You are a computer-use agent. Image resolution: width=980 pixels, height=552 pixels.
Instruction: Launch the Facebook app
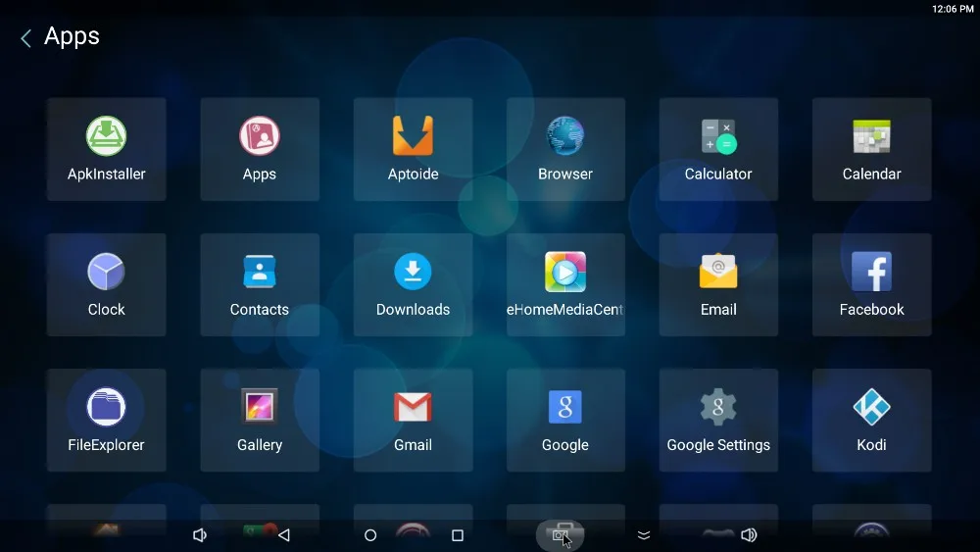871,284
